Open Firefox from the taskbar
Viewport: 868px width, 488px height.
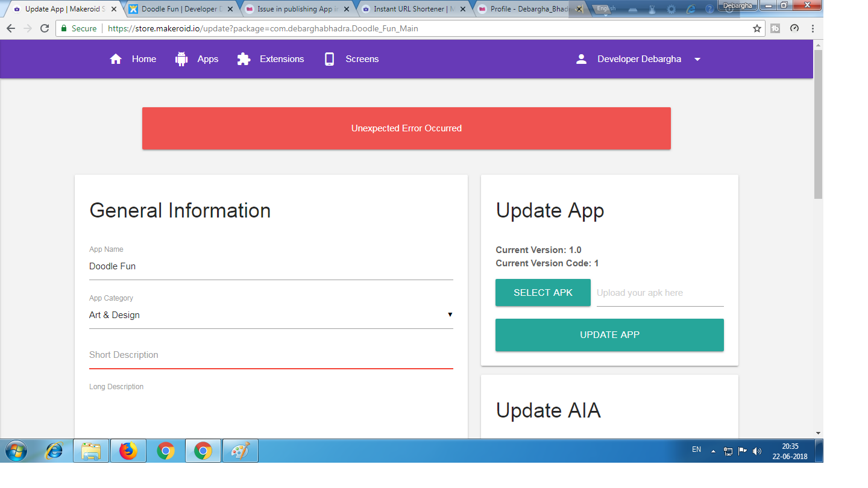128,451
